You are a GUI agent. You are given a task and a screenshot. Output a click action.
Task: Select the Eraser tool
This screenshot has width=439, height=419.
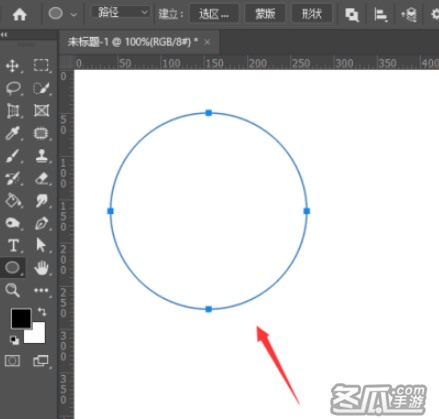tap(41, 178)
